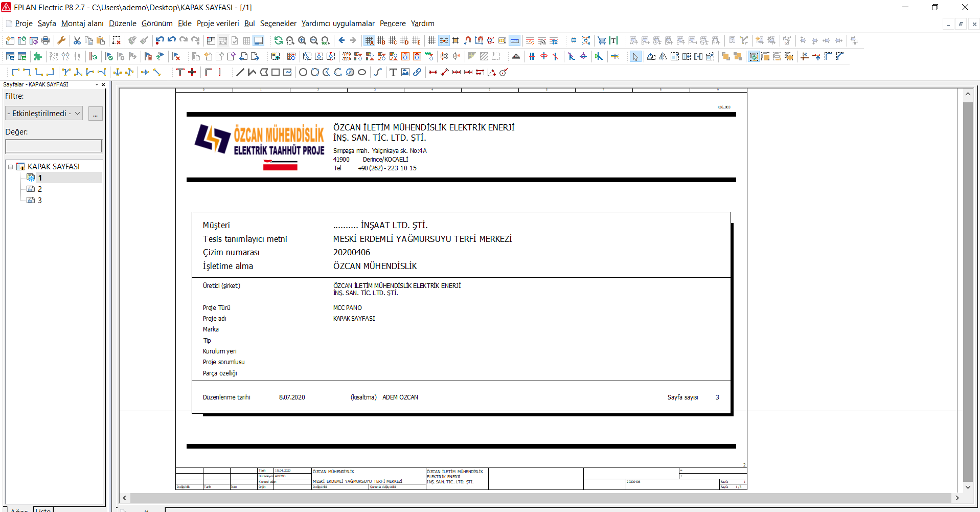Select the Ellipse drawing tool
Image resolution: width=980 pixels, height=512 pixels.
pyautogui.click(x=362, y=72)
